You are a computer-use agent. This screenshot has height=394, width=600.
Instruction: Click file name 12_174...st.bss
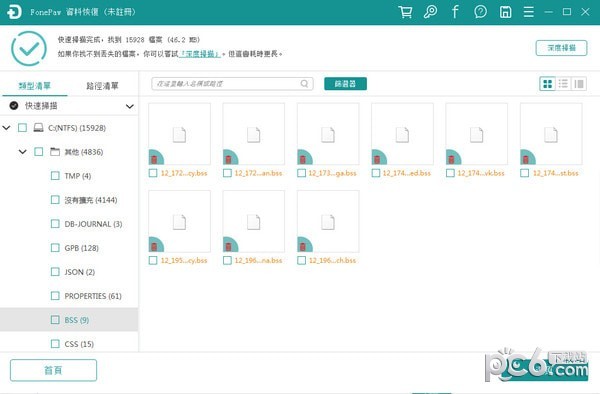[x=556, y=173]
